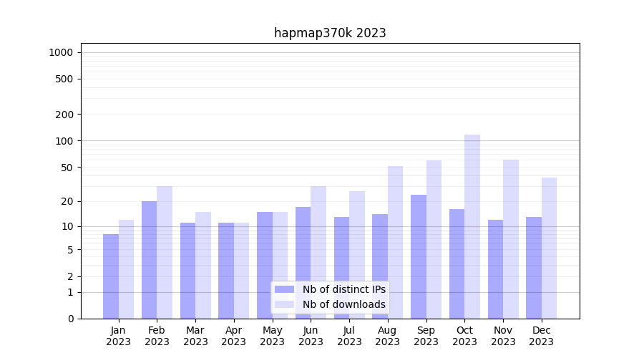Click the Nb of distinct IPs legend swatch
This screenshot has height=358, width=644.
pyautogui.click(x=284, y=289)
